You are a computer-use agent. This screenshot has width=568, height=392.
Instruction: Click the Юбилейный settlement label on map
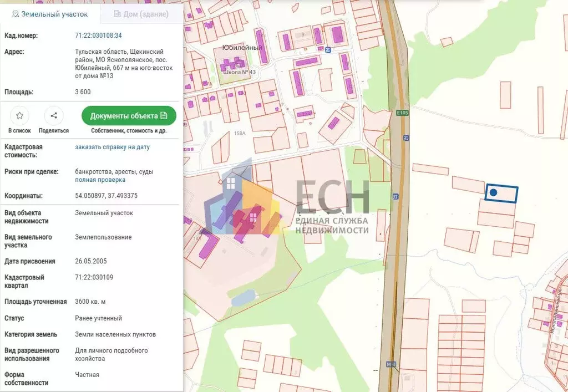[x=242, y=48]
